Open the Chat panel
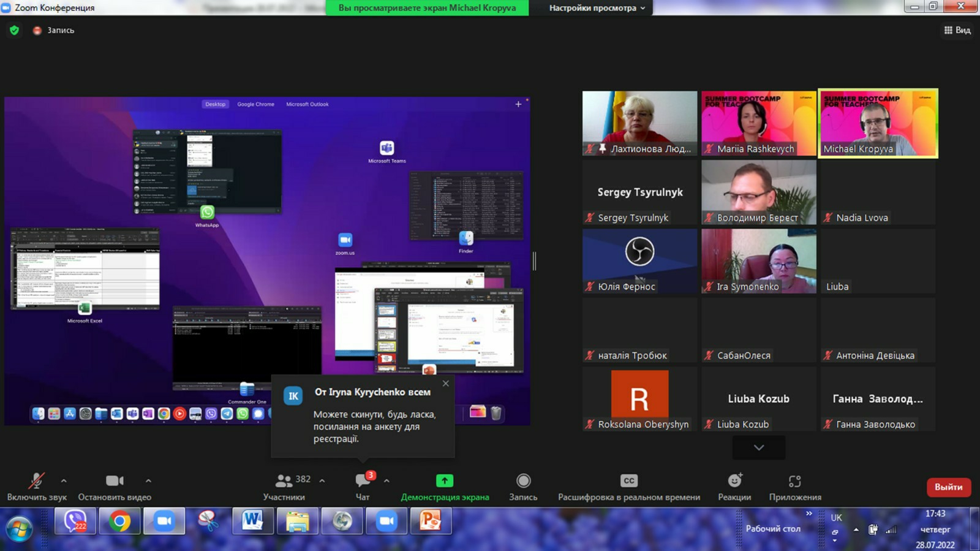Viewport: 980px width, 551px height. pyautogui.click(x=363, y=481)
